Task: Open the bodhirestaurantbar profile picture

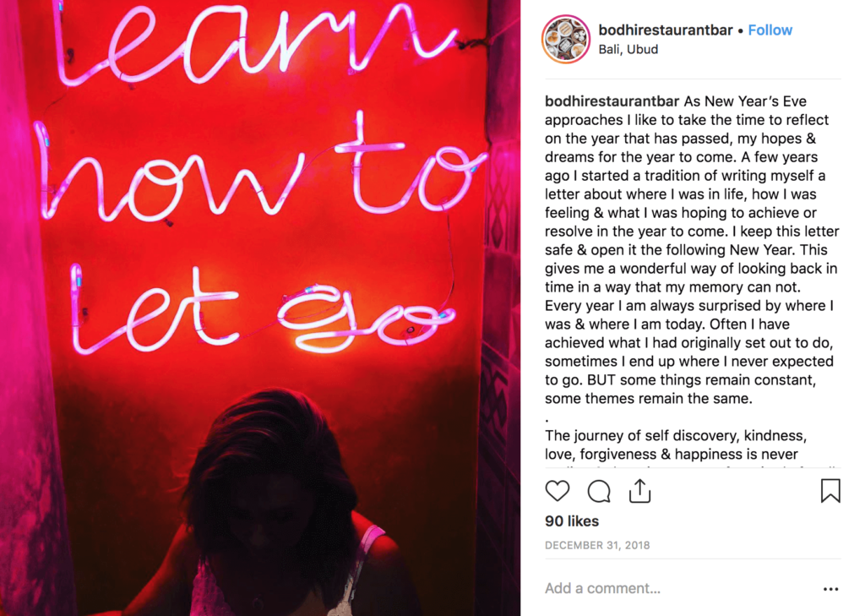Action: pos(566,39)
